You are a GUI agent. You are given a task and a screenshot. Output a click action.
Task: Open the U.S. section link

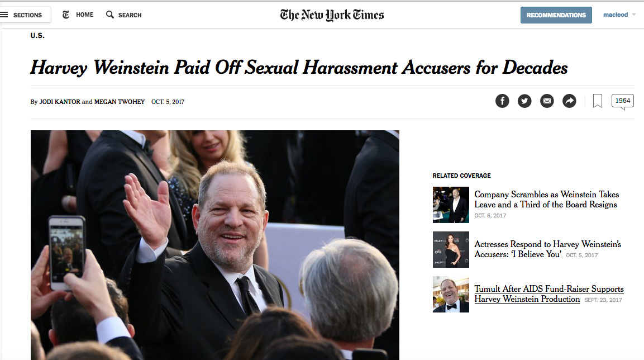[37, 36]
